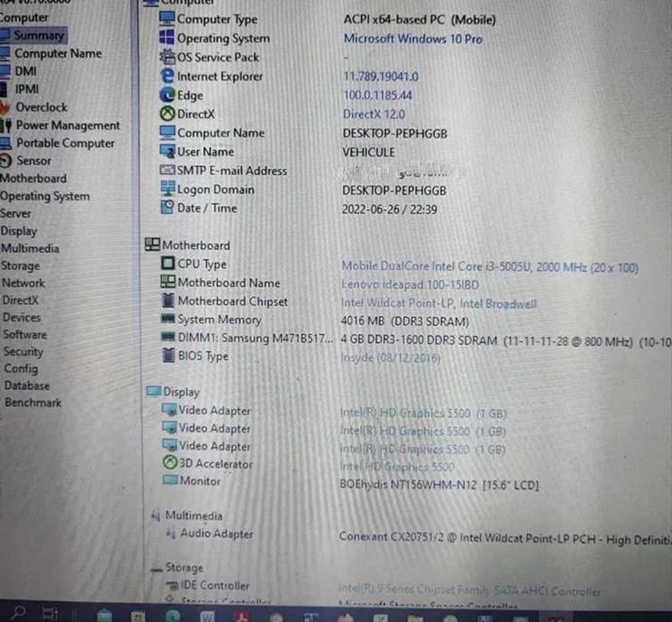Select the BOEhydis NT156WHM-N12 monitor value
The height and width of the screenshot is (622, 672).
click(439, 485)
